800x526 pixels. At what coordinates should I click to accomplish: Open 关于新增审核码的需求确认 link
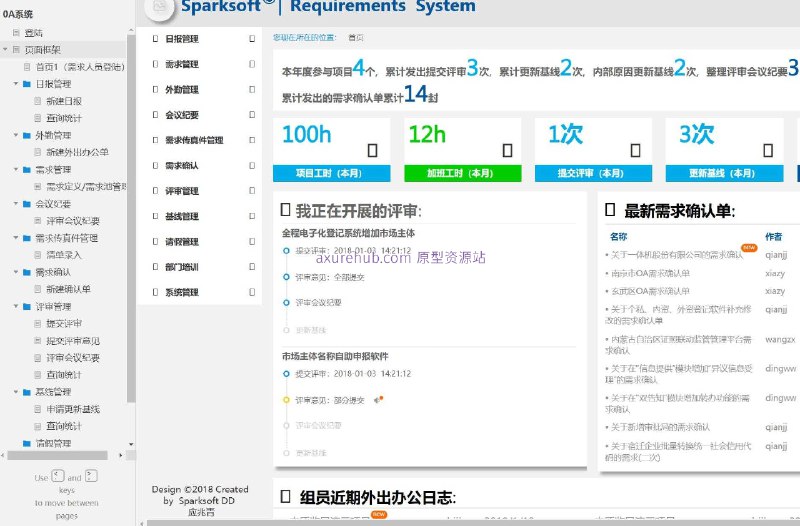tap(660, 427)
